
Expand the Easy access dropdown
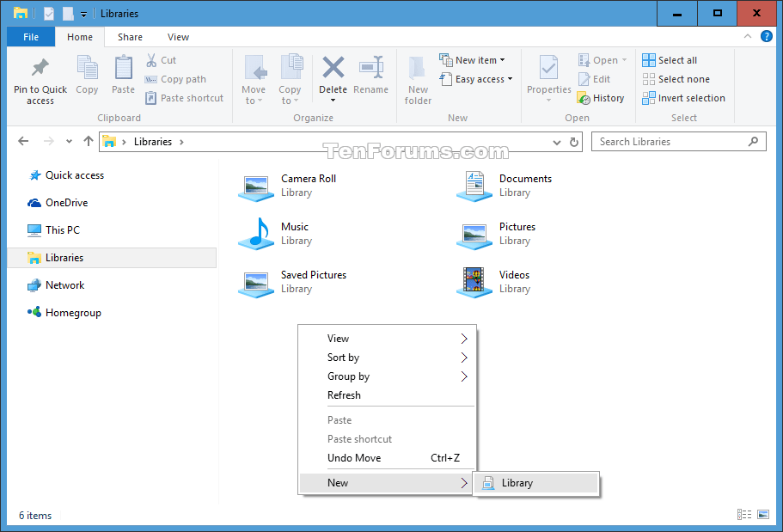click(x=476, y=78)
